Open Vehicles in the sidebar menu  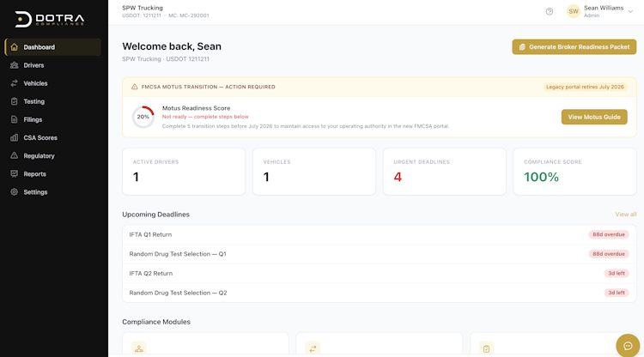pos(53,83)
